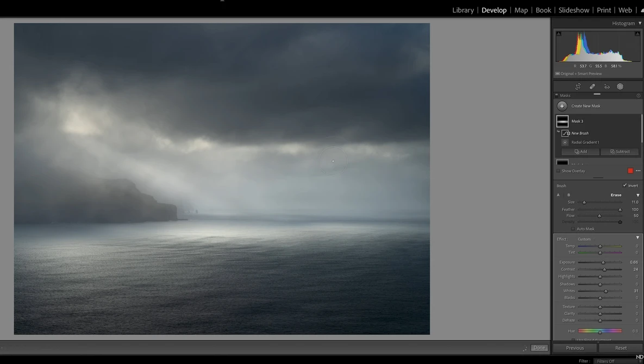The image size is (644, 364).
Task: Click the Add button under Mask 3
Action: coord(580,152)
